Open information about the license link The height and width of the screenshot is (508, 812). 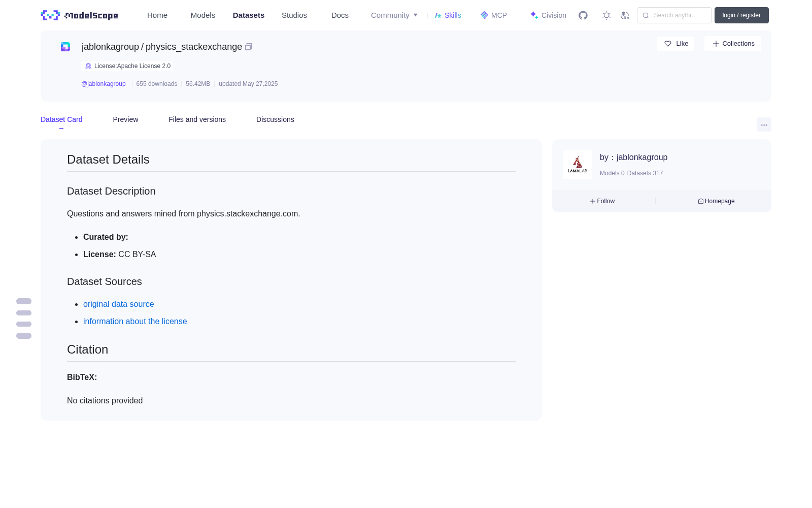[135, 321]
